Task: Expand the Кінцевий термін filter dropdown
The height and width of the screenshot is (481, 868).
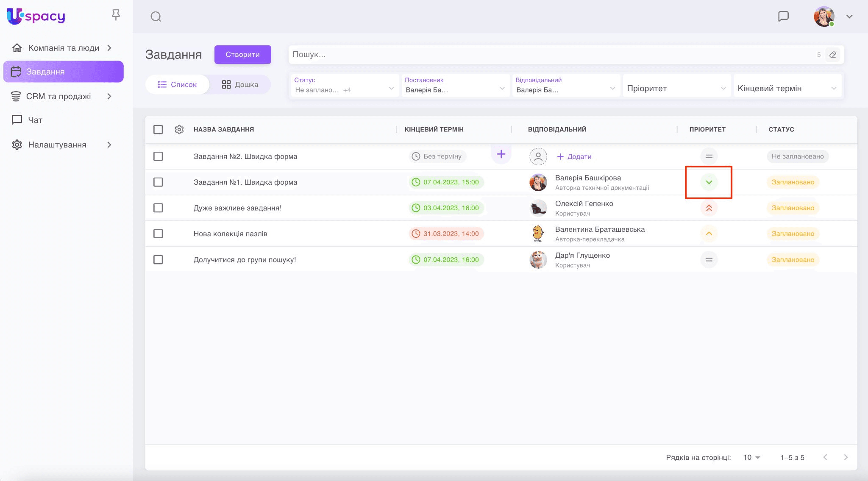Action: click(x=787, y=88)
